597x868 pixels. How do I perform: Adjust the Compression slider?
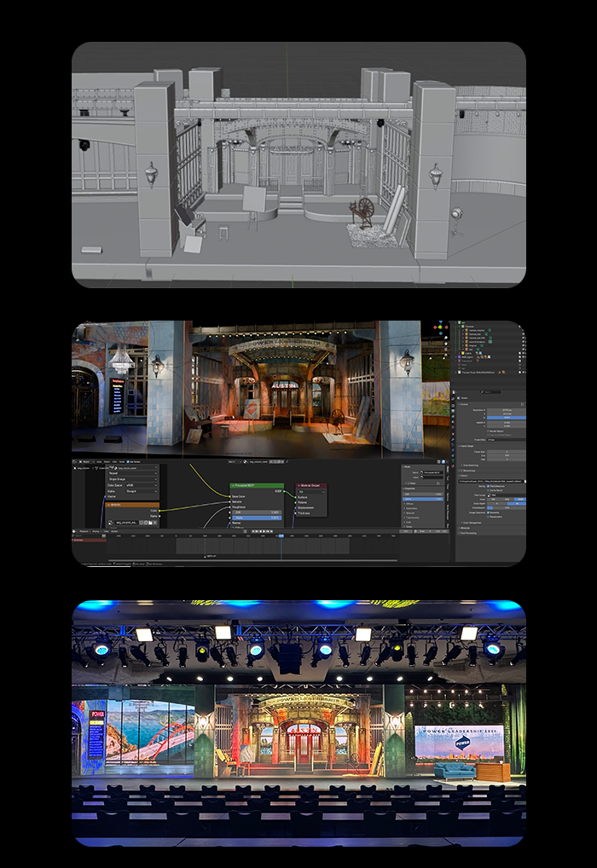coord(507,508)
